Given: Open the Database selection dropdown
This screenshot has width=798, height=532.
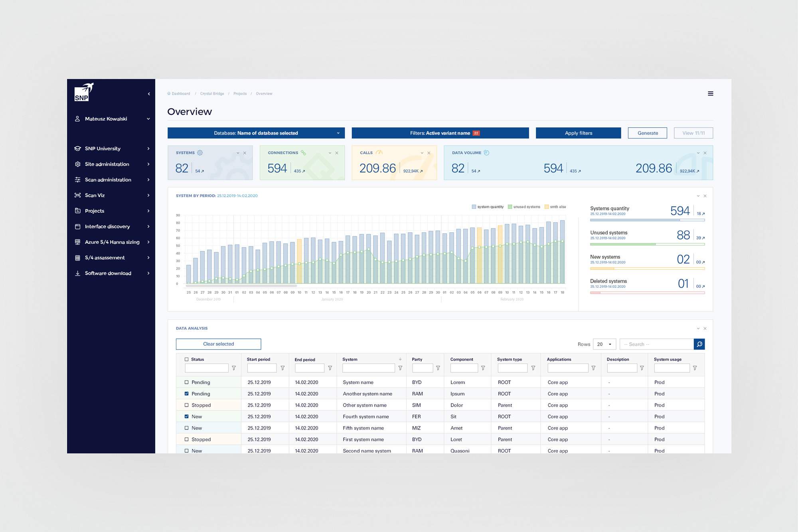Looking at the screenshot, I should tap(256, 133).
